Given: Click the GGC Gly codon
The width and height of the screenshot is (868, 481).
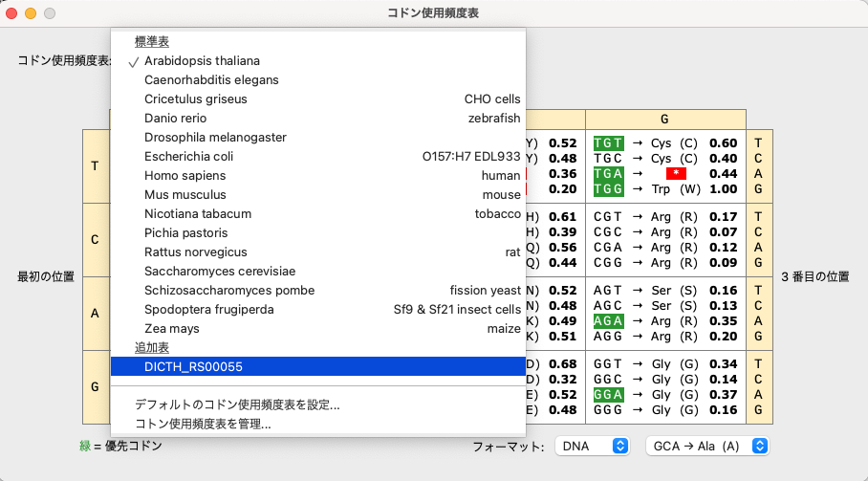Looking at the screenshot, I should point(608,380).
